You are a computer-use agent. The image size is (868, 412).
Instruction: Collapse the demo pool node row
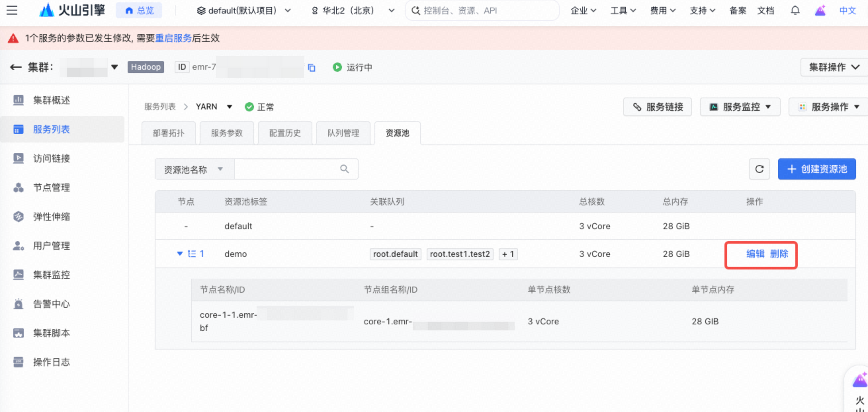(x=180, y=254)
